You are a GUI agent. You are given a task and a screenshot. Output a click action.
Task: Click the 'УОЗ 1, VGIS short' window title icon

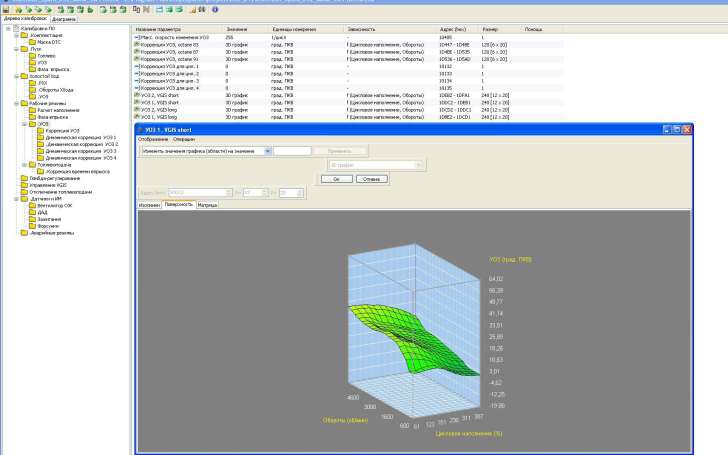(140, 130)
